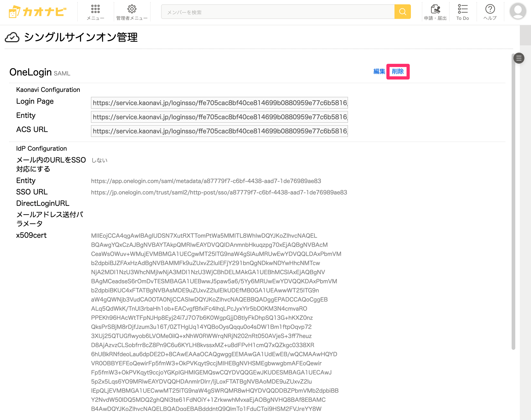
Task: Click the user profile avatar
Action: click(x=518, y=11)
